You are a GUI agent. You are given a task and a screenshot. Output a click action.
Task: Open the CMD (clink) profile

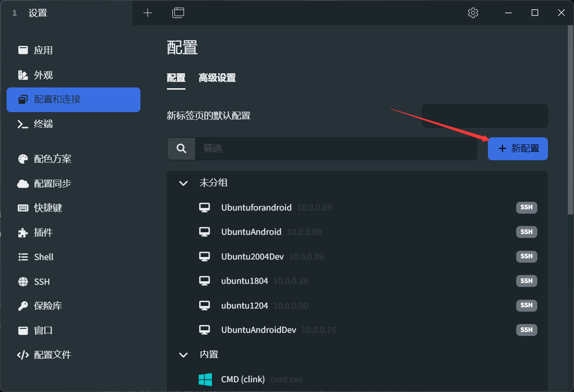click(357, 379)
